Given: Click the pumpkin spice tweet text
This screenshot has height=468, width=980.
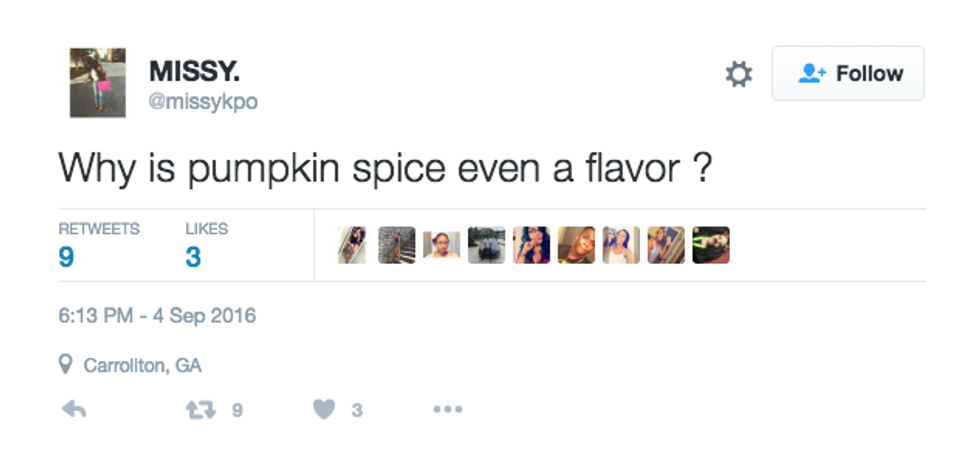Looking at the screenshot, I should pyautogui.click(x=385, y=167).
